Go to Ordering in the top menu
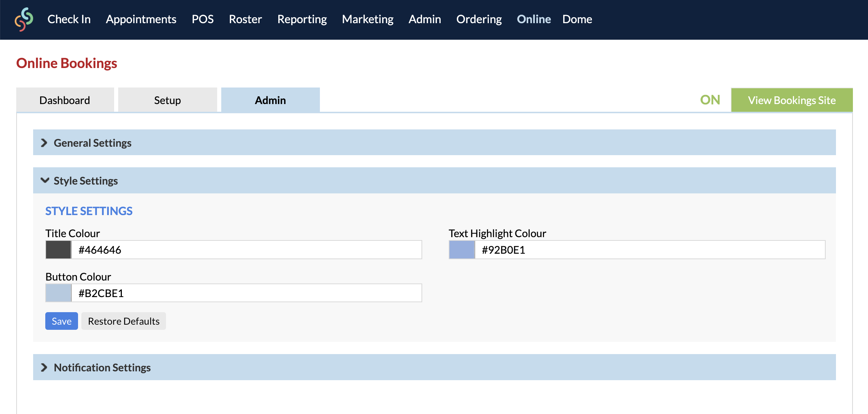This screenshot has height=414, width=868. coord(479,19)
